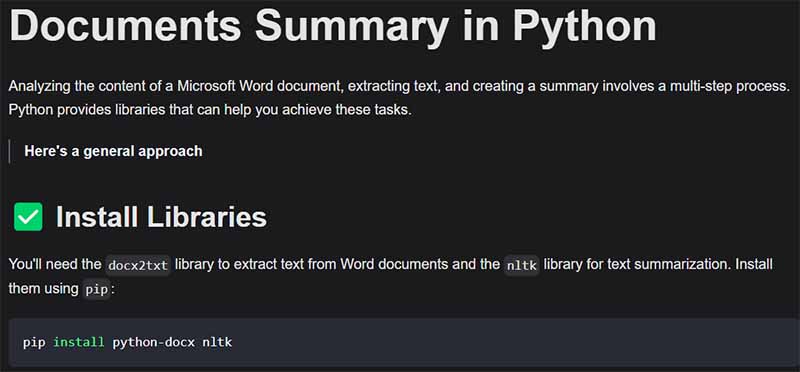Click the Here's a general approach blockquote

[x=113, y=152]
